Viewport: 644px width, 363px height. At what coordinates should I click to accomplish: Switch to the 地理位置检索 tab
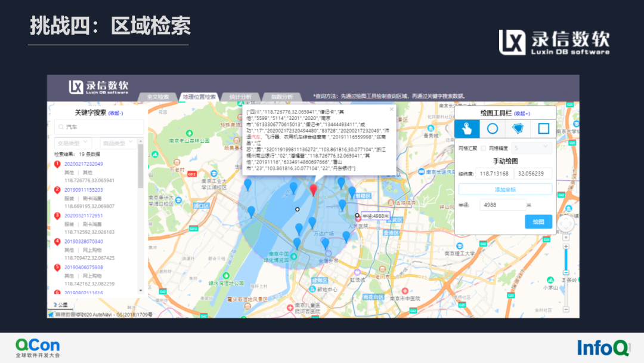(x=199, y=97)
